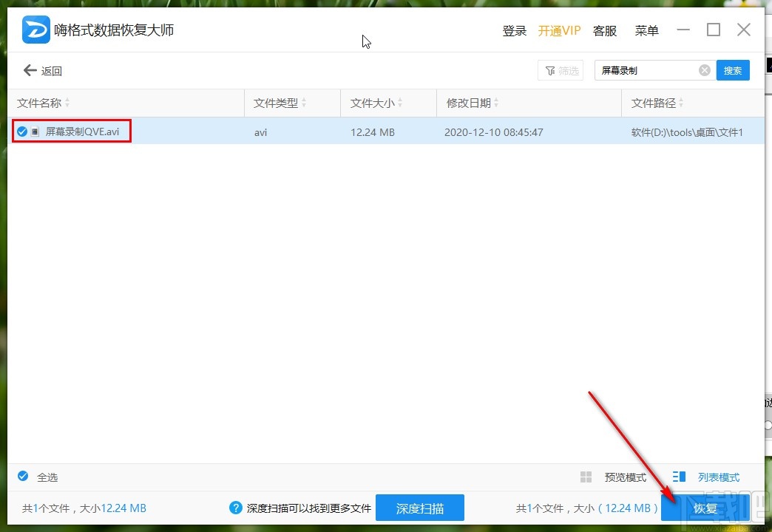Toggle the 全选 select-all checkbox
Viewport: 772px width, 532px height.
(23, 476)
